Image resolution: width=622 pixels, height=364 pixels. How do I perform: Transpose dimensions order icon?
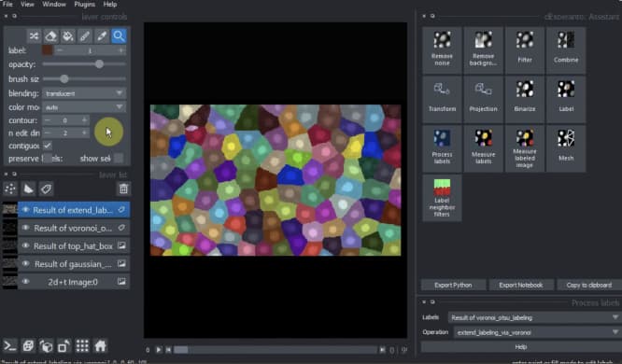point(64,346)
